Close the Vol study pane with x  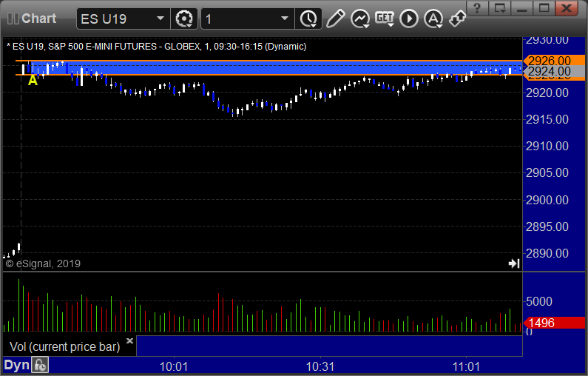point(129,340)
